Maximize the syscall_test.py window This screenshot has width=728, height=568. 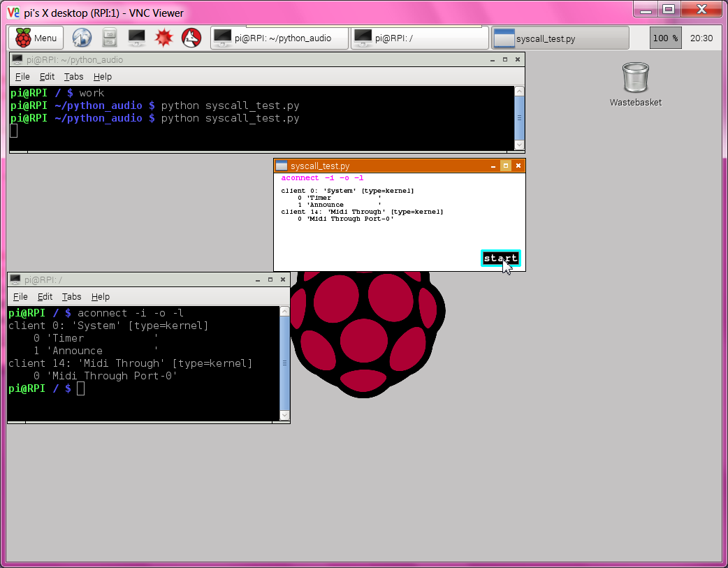coord(506,166)
